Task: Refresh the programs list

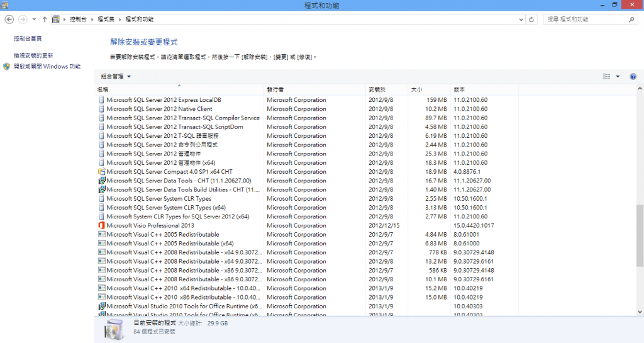Action: click(532, 20)
